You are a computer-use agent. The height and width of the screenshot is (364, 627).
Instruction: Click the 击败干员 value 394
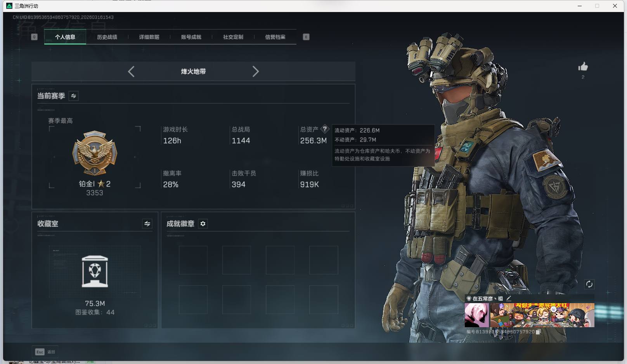tap(239, 185)
